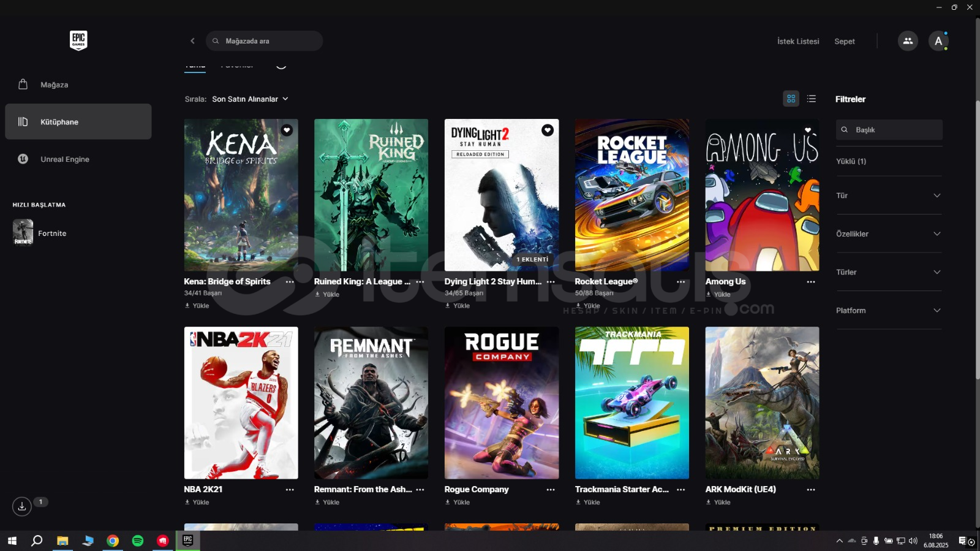Open Mağaza in the sidebar

[x=78, y=85]
